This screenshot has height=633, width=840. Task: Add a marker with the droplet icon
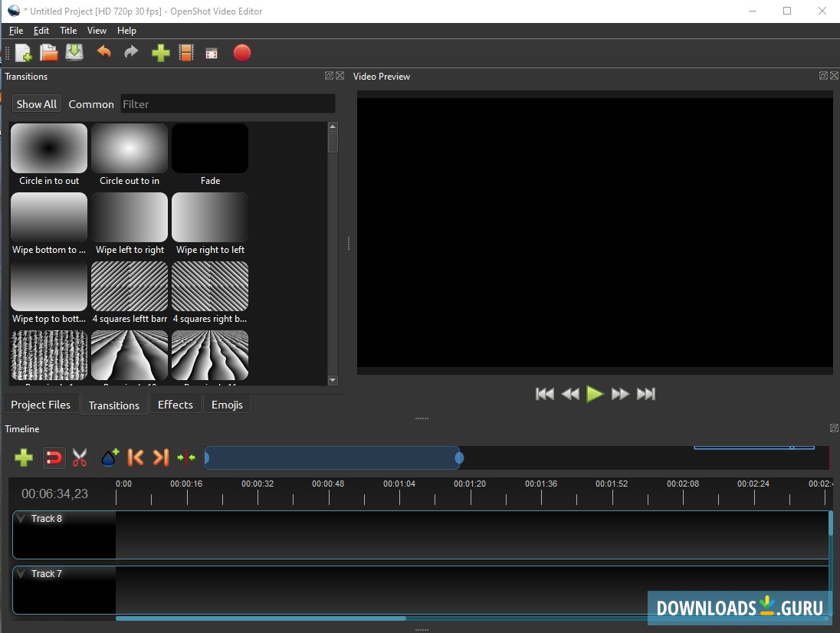tap(108, 457)
